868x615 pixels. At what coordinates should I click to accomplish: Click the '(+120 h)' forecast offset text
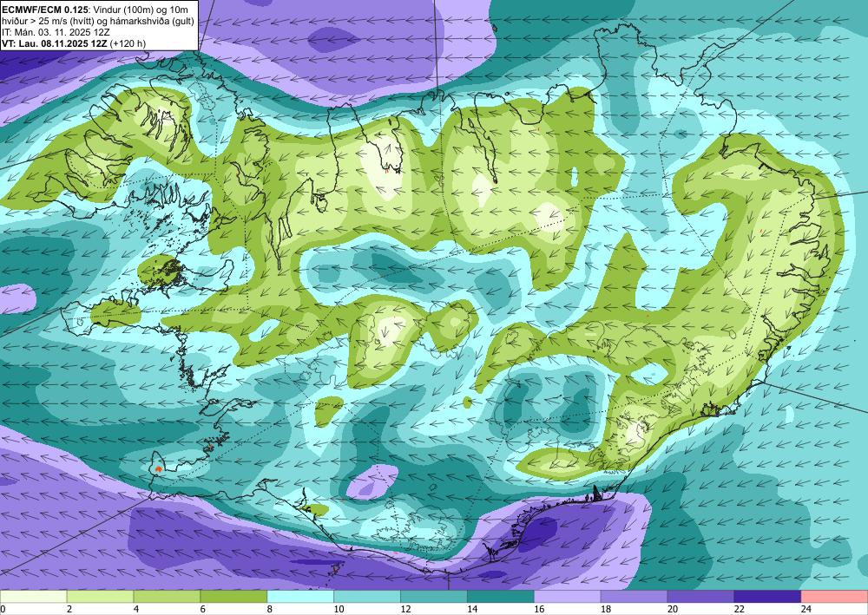click(x=128, y=43)
